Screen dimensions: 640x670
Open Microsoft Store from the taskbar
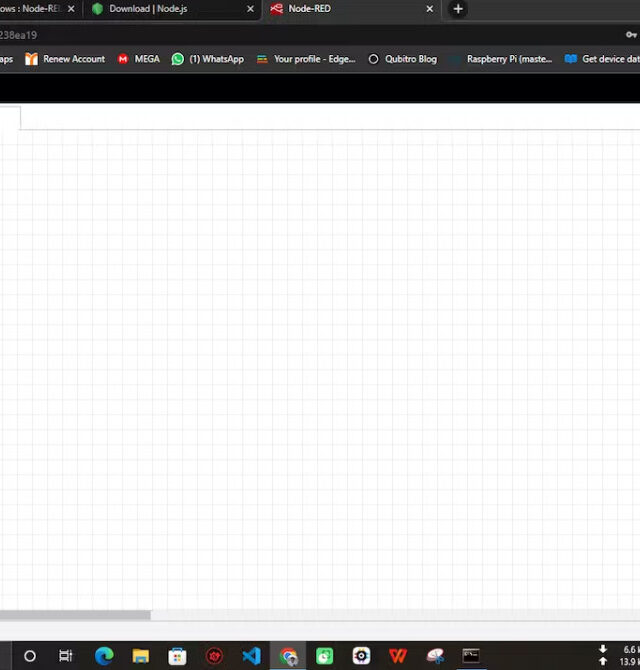pyautogui.click(x=177, y=656)
